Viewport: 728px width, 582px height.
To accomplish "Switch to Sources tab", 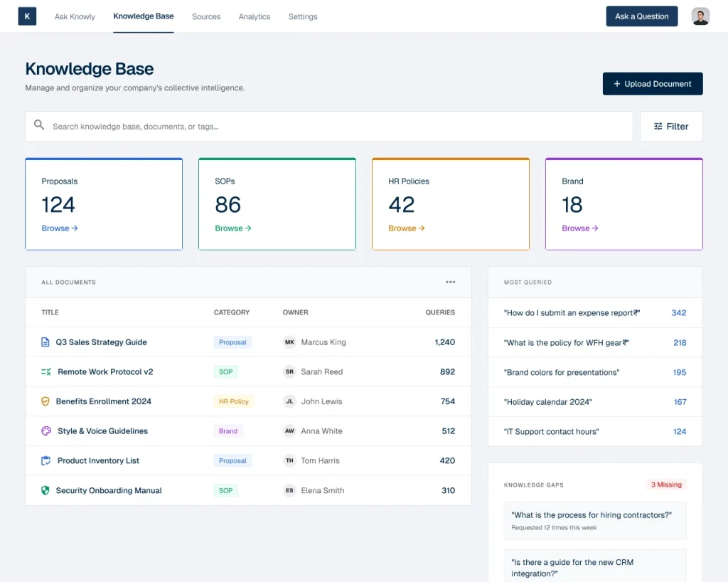I will tap(206, 17).
